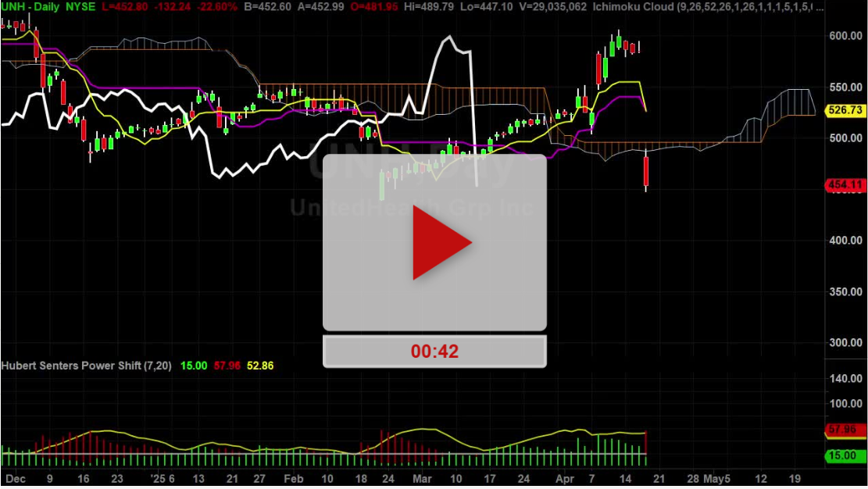Image resolution: width=868 pixels, height=489 pixels.
Task: Select the A=452.99 ask value
Action: tap(320, 7)
